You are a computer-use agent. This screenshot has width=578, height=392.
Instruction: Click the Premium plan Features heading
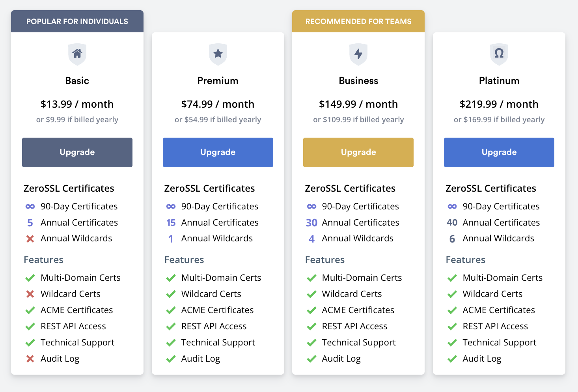[x=184, y=260]
